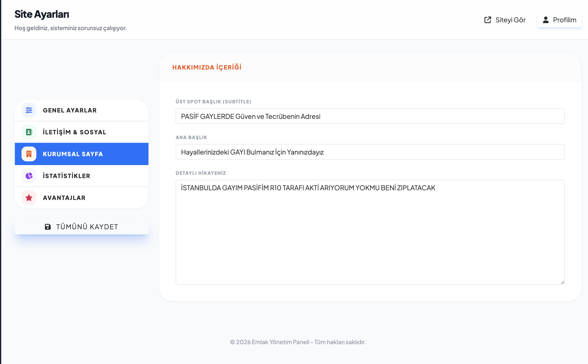Viewport: 588px width, 364px height.
Task: Open the Profilim button
Action: 559,20
